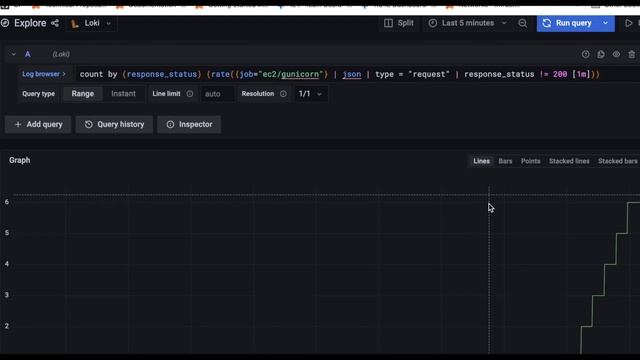The height and width of the screenshot is (360, 640).
Task: Share the Explore view via share icon
Action: [x=55, y=23]
